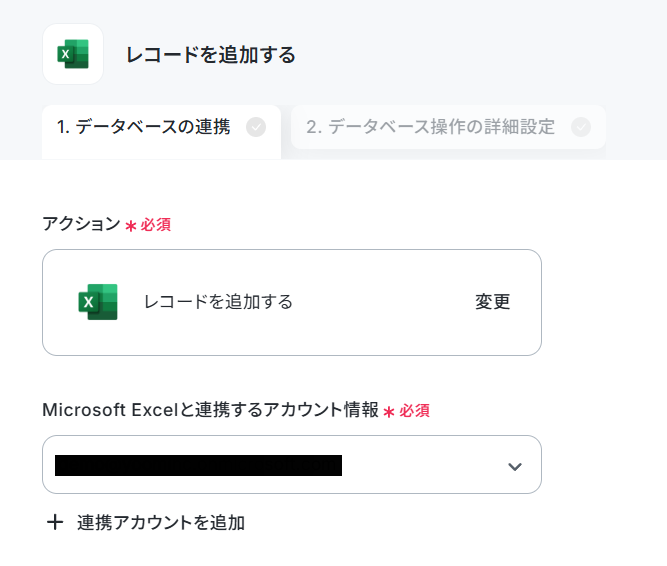Click the Microsoft Excelと連携するアカウント情報 label
This screenshot has width=667, height=566.
coord(210,410)
